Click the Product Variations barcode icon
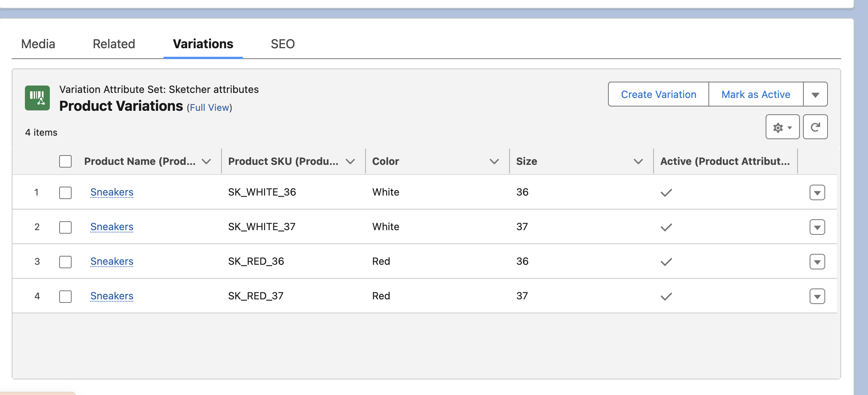 point(37,98)
